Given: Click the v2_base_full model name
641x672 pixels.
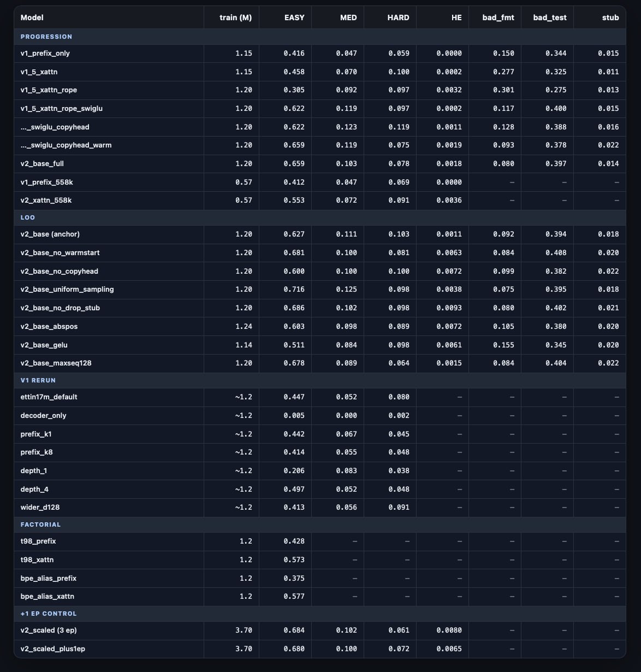Looking at the screenshot, I should pyautogui.click(x=43, y=163).
